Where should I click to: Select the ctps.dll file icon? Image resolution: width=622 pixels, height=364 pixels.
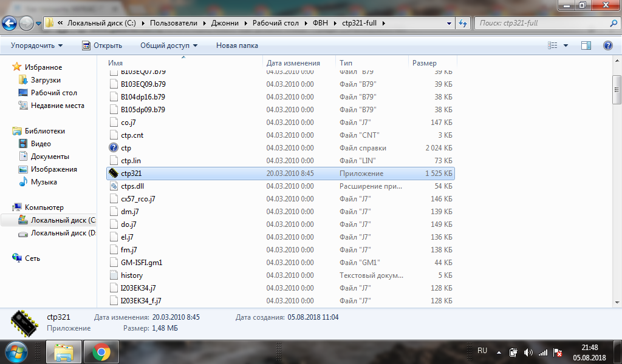[114, 186]
